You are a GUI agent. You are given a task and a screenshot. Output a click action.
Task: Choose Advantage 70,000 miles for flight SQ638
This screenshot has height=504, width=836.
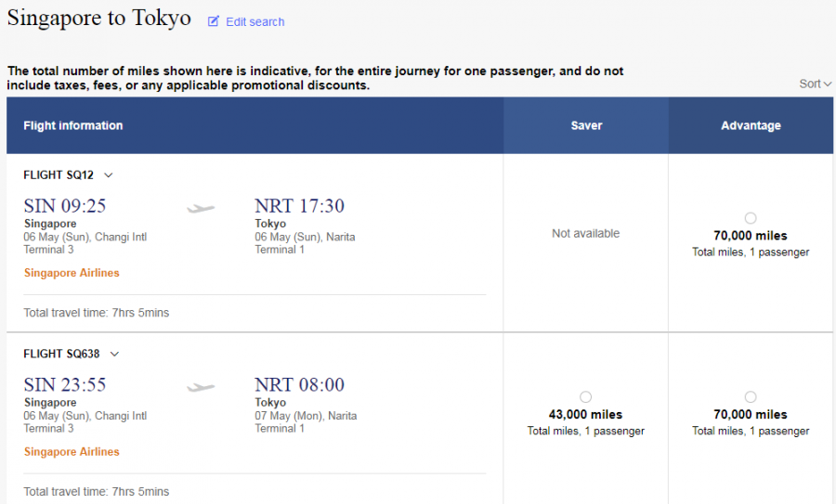(751, 397)
